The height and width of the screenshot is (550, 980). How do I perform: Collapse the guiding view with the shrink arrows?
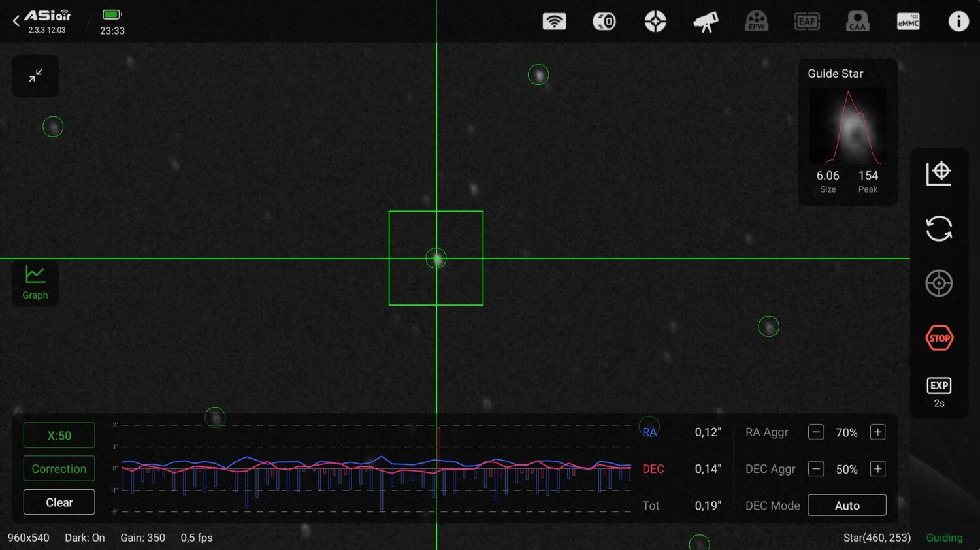pyautogui.click(x=35, y=76)
